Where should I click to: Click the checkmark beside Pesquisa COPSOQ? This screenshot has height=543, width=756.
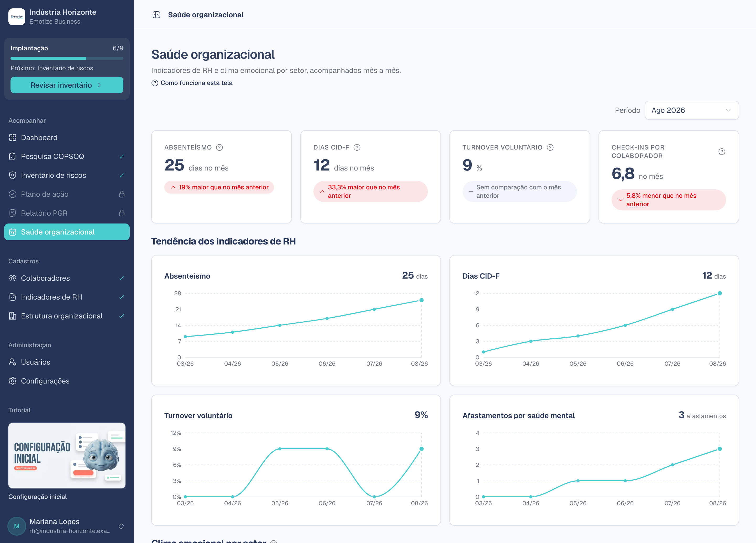pos(122,157)
